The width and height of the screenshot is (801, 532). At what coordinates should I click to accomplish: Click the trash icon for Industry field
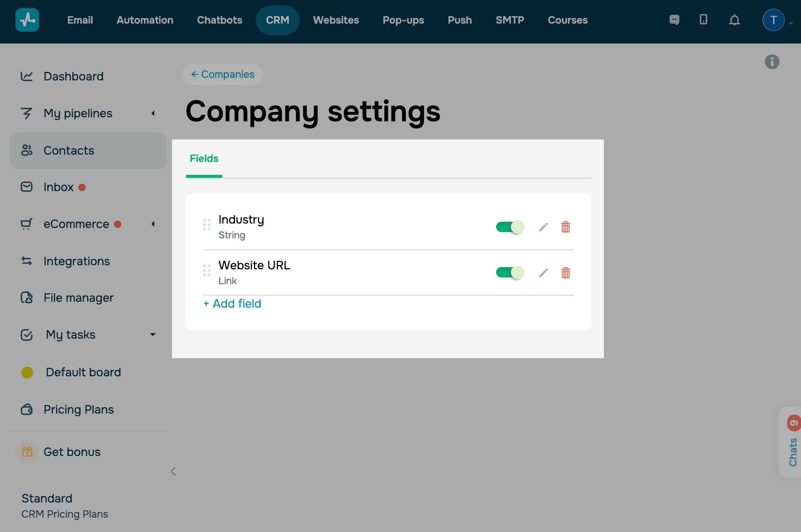click(565, 227)
